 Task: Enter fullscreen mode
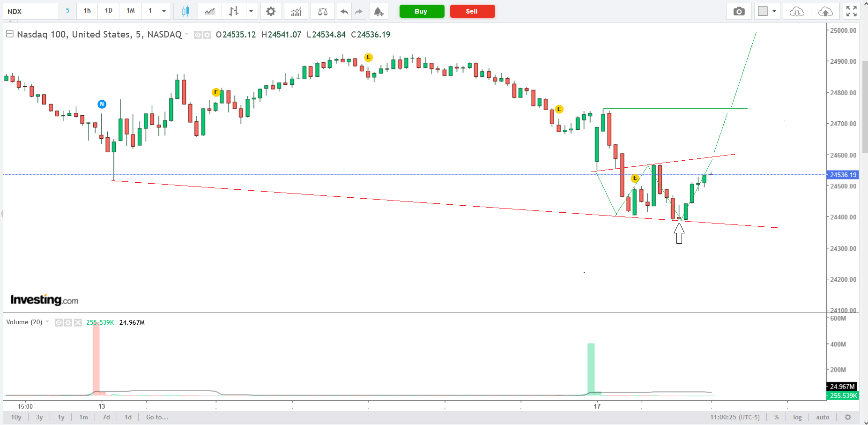tap(851, 11)
